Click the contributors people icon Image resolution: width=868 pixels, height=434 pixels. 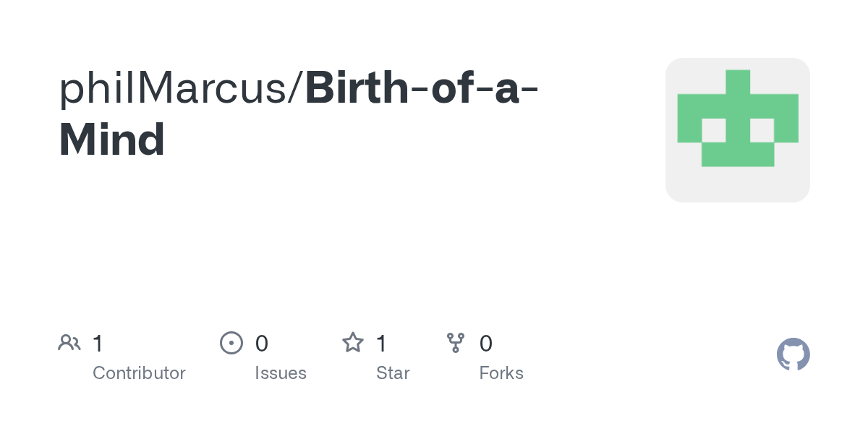pyautogui.click(x=69, y=343)
